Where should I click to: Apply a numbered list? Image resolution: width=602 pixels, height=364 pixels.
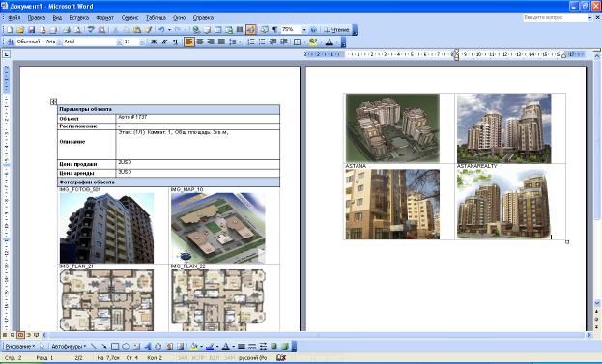(251, 42)
